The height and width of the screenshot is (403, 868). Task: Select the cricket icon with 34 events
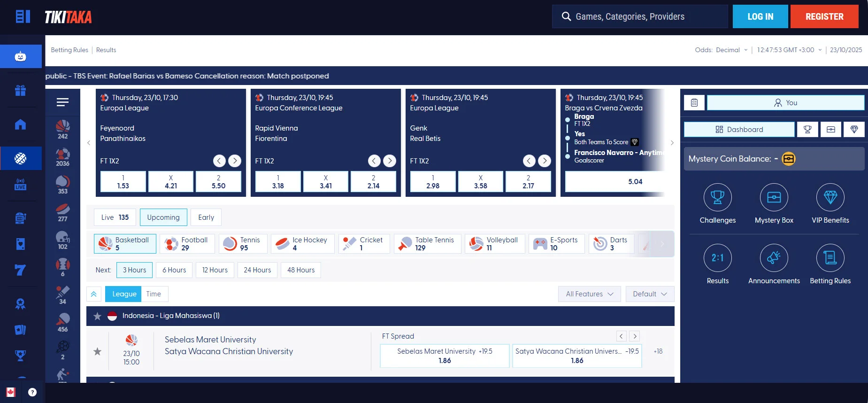63,295
